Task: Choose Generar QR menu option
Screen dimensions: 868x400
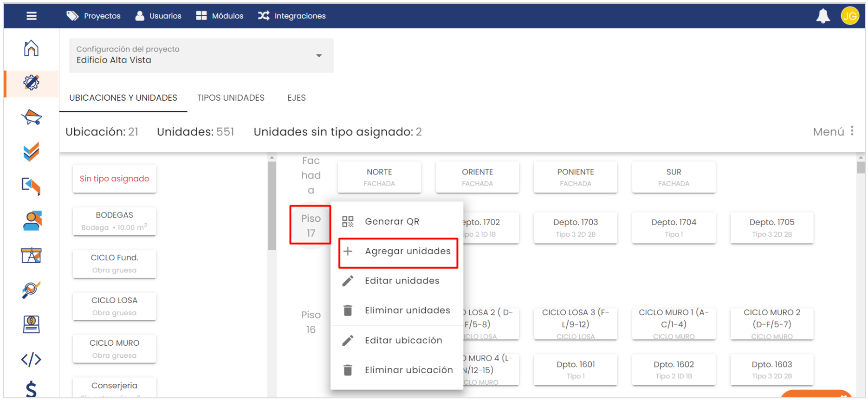Action: coord(392,222)
